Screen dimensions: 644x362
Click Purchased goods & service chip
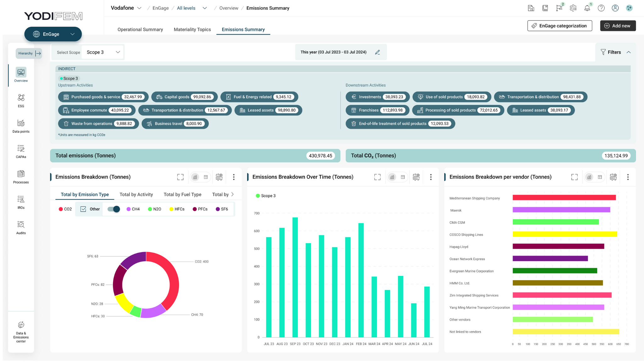pos(103,97)
